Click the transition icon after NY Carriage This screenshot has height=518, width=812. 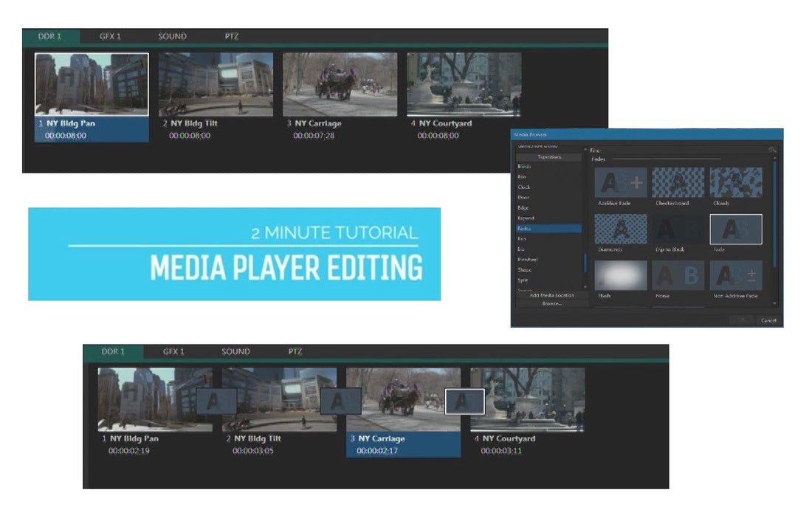463,401
